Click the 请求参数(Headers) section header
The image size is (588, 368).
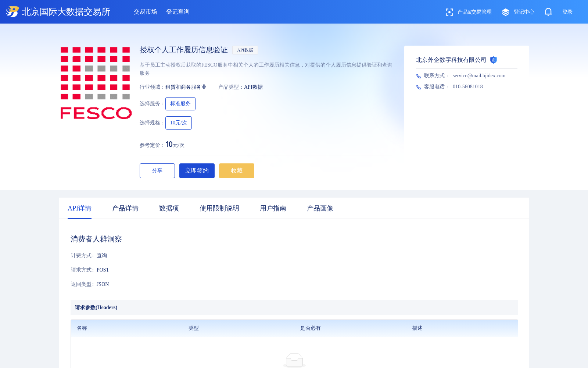(x=294, y=308)
